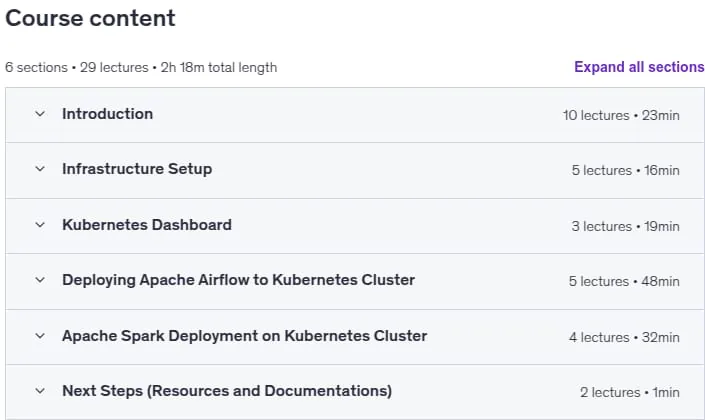
Task: Click the '10 lectures • 23min' text
Action: click(x=621, y=116)
